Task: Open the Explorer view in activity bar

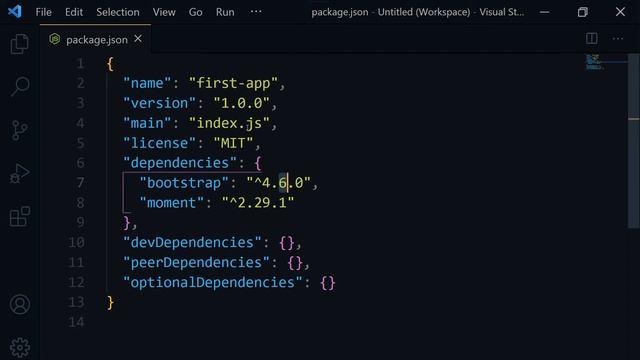Action: [x=19, y=44]
